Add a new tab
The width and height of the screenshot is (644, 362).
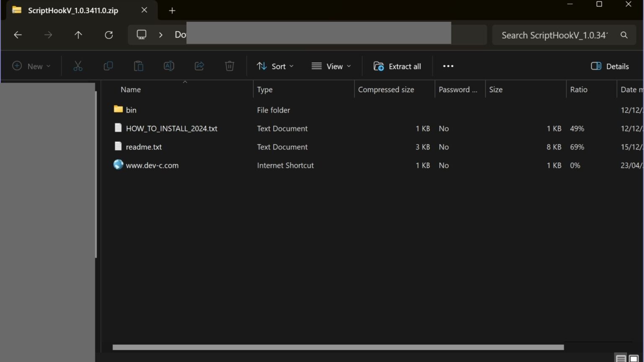click(172, 10)
